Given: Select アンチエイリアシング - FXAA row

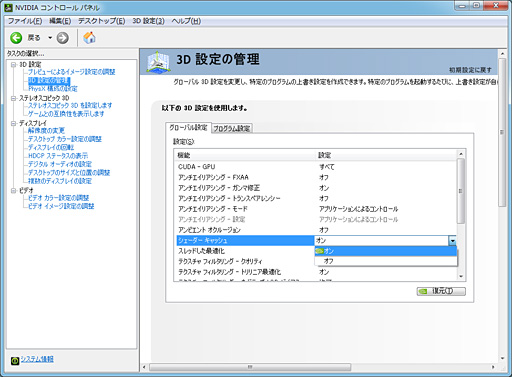Looking at the screenshot, I should coord(316,177).
